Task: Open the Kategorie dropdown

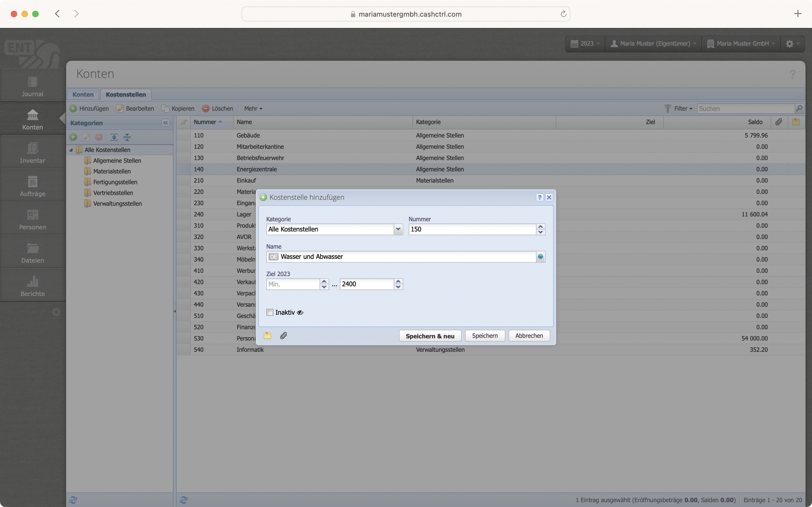Action: 398,229
